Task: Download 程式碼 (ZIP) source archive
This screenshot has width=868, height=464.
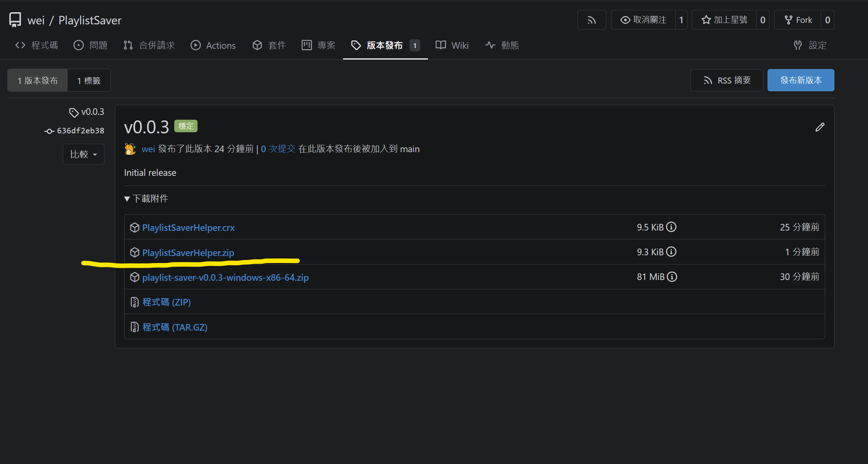Action: [167, 302]
